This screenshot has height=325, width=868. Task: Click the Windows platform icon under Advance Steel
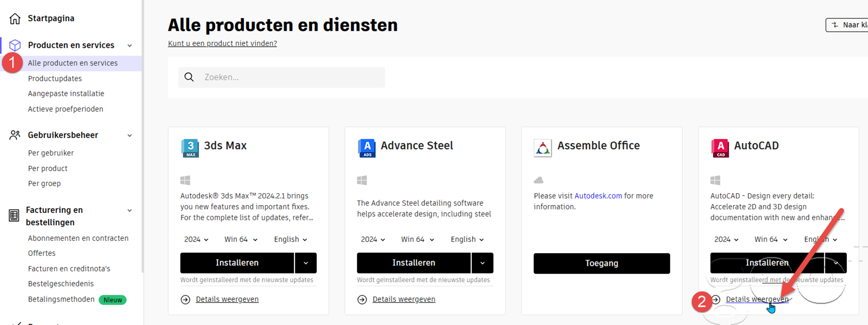click(x=362, y=180)
